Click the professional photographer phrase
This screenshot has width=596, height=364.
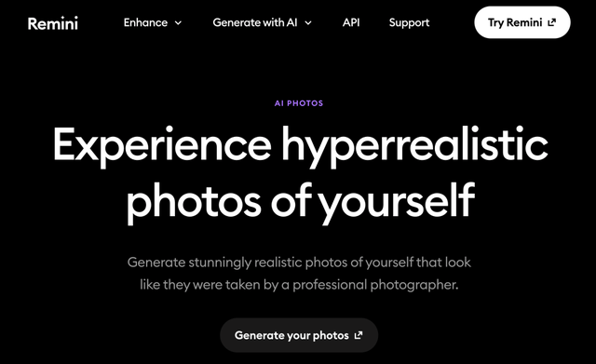click(x=374, y=285)
